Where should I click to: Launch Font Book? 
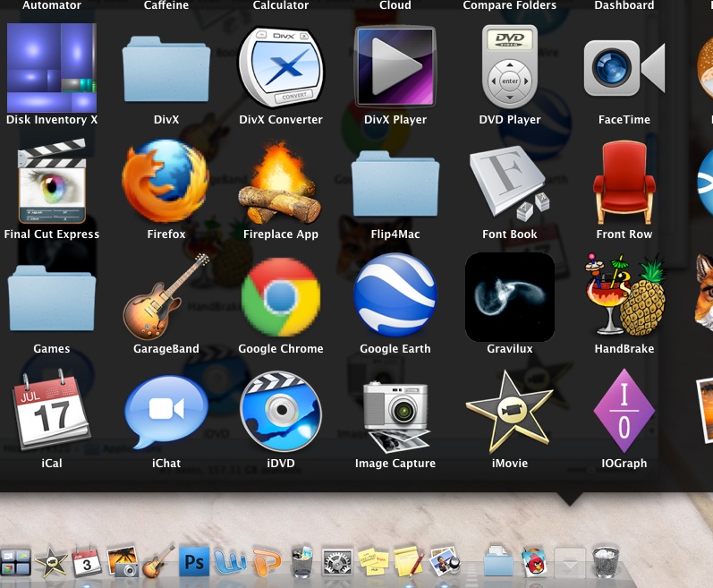click(x=510, y=183)
